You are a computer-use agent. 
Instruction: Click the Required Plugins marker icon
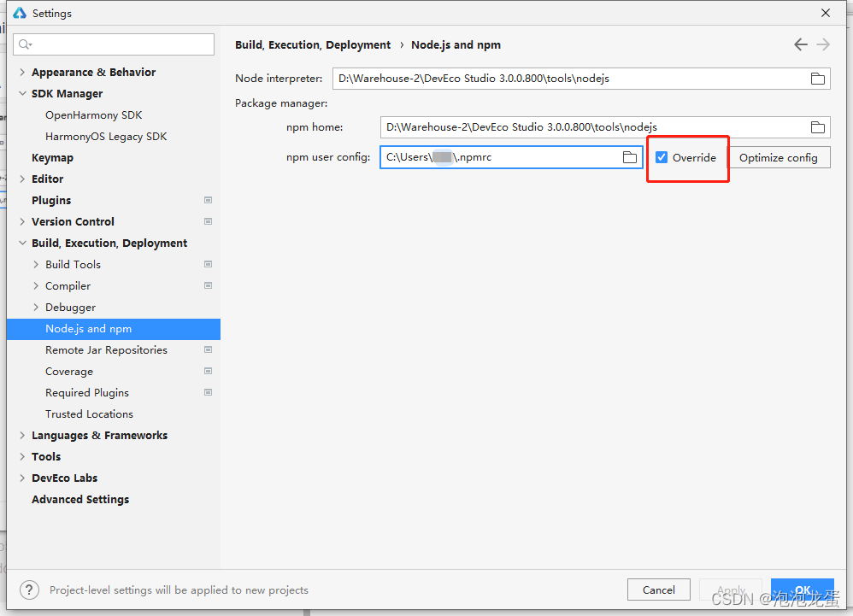tap(208, 392)
